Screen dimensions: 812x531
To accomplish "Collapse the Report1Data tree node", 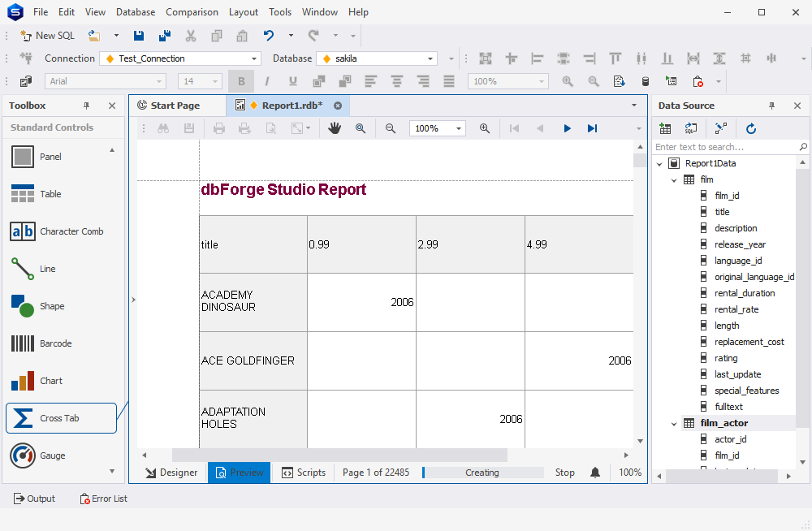I will (x=659, y=164).
